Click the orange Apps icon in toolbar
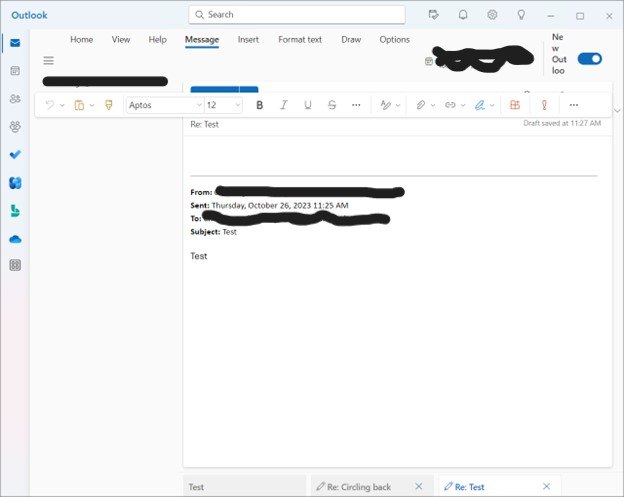 515,105
